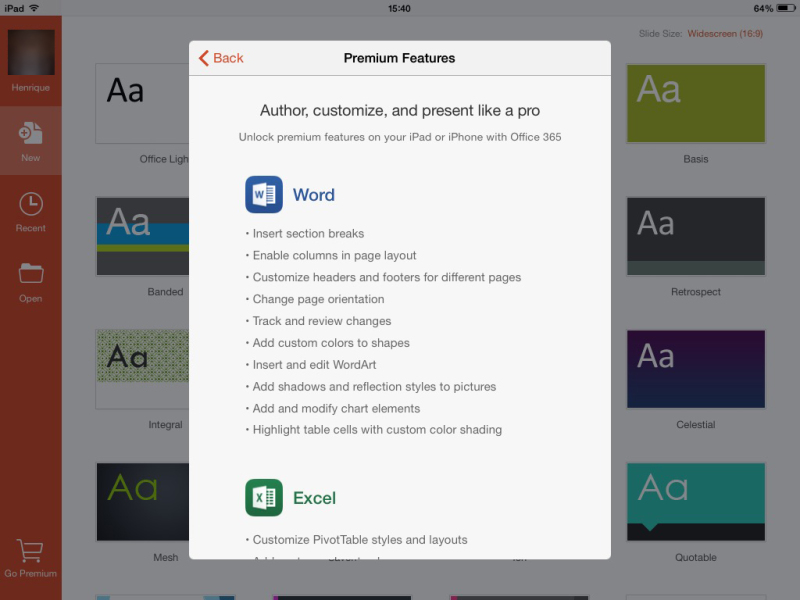Viewport: 800px width, 600px height.
Task: Choose the Celestial theme thumbnail
Action: [x=696, y=369]
